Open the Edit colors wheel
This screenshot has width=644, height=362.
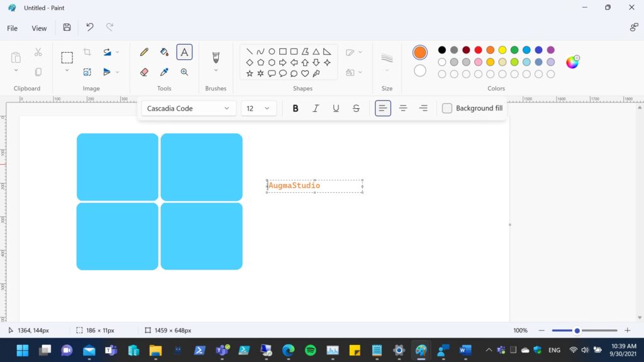[572, 62]
